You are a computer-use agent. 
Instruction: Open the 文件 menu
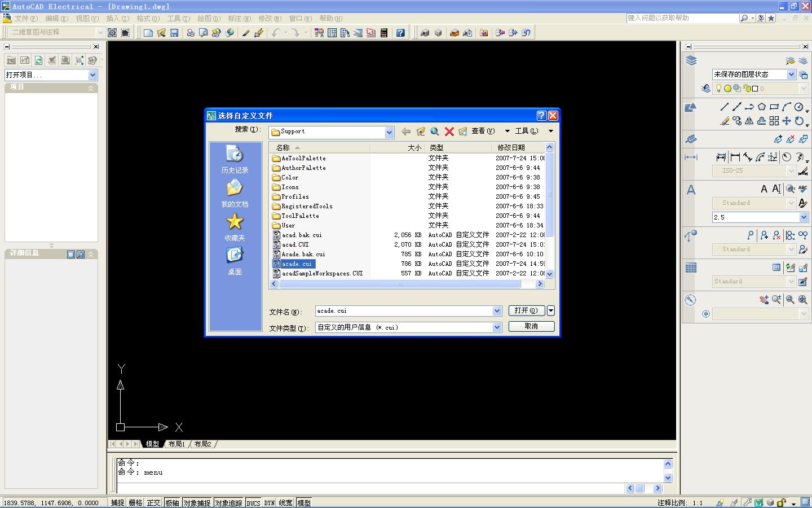(26, 19)
